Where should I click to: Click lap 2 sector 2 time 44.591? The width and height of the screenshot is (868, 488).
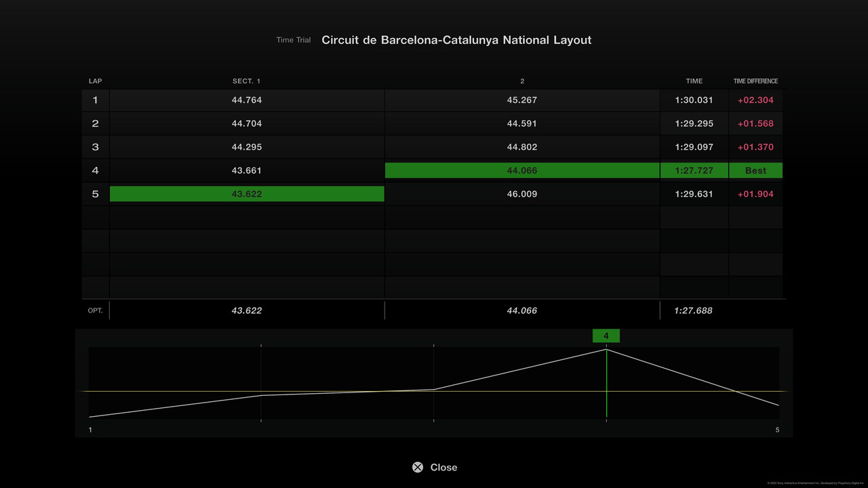pyautogui.click(x=522, y=123)
